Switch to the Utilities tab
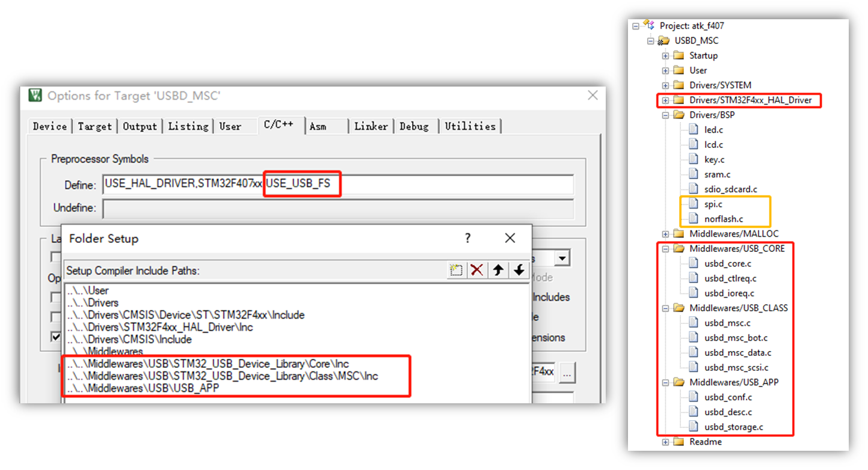 pyautogui.click(x=470, y=126)
